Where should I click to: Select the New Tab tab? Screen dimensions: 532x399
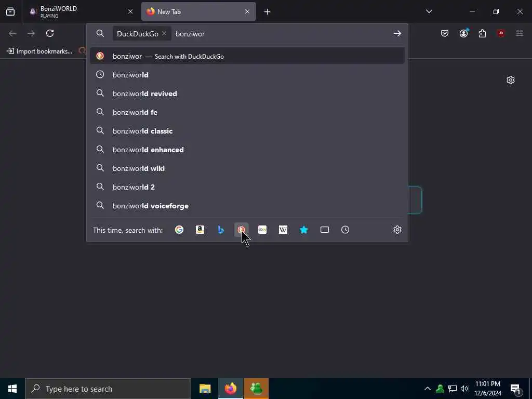[198, 11]
